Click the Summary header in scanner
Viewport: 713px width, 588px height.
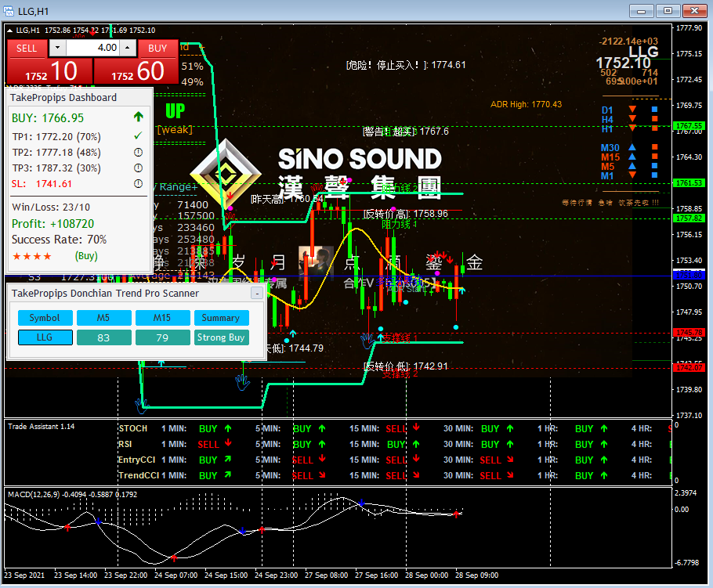(221, 318)
